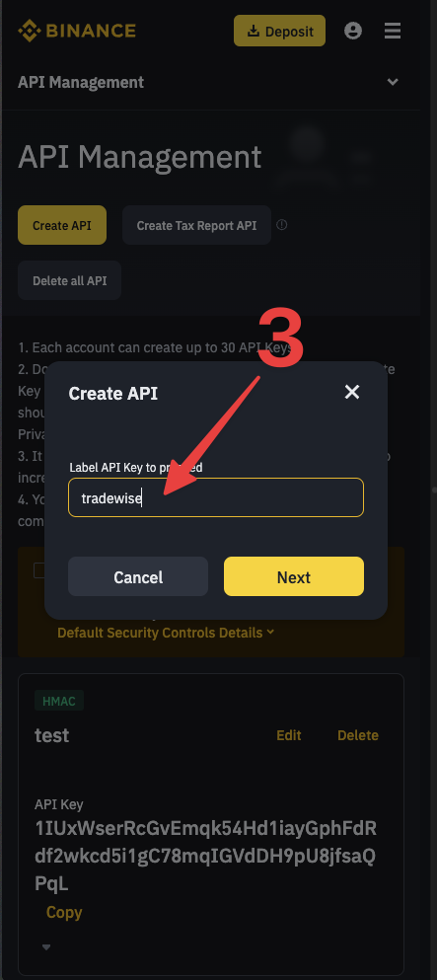Click the Deposit button
This screenshot has height=980, width=437.
pyautogui.click(x=280, y=31)
